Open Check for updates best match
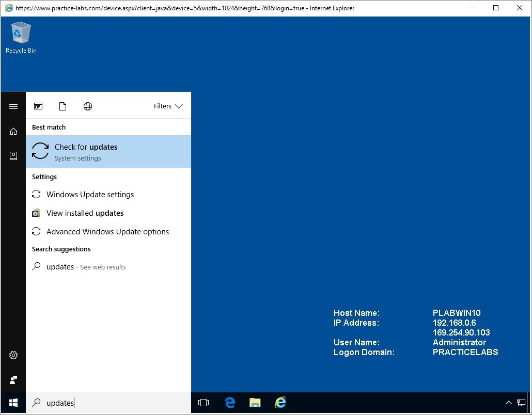The image size is (532, 415). (108, 152)
